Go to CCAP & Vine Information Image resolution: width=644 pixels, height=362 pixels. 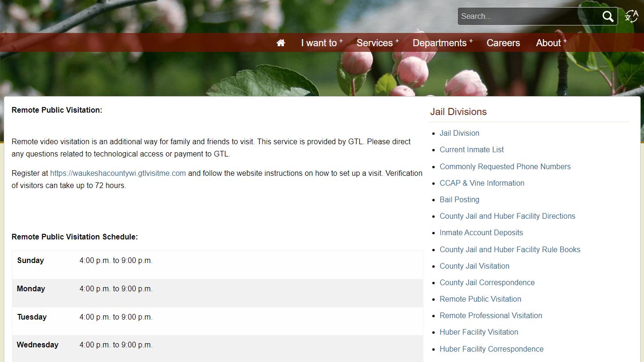(482, 183)
